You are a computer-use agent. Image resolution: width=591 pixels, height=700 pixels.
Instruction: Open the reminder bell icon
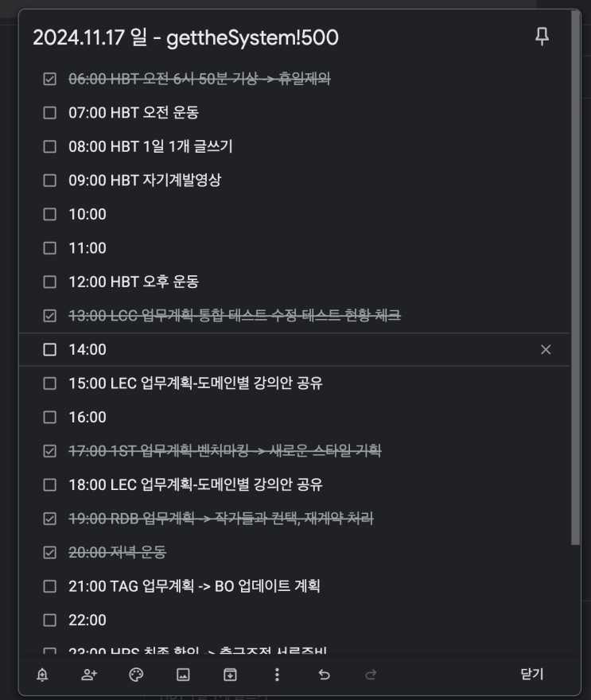[x=42, y=675]
